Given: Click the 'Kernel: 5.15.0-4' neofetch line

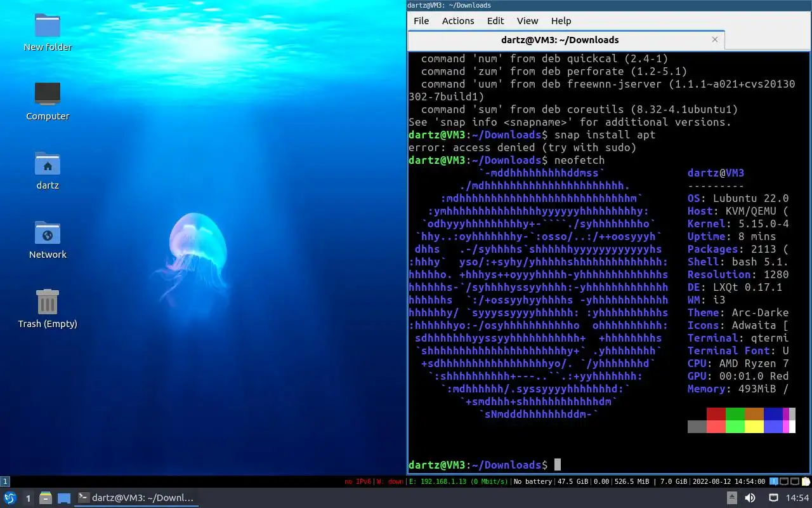Looking at the screenshot, I should 738,224.
